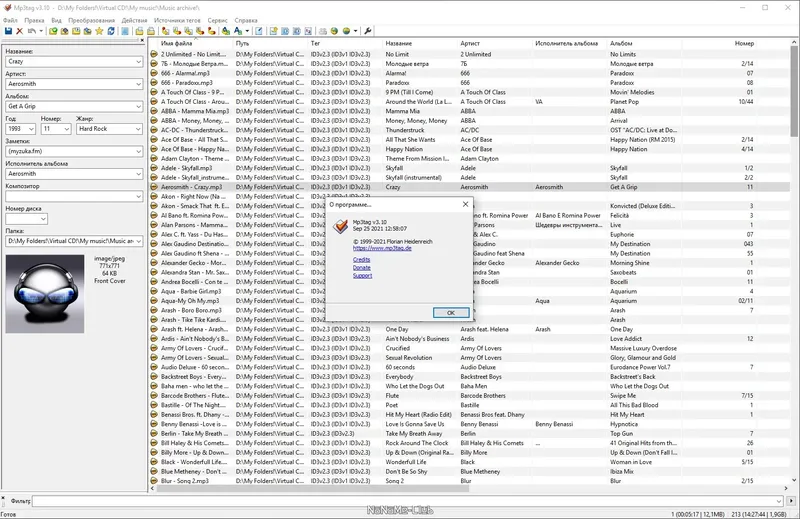Image resolution: width=800 pixels, height=519 pixels.
Task: Open the Преобразования menu
Action: pyautogui.click(x=91, y=20)
